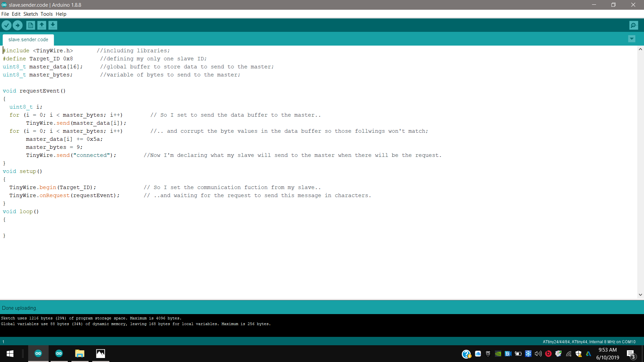This screenshot has width=644, height=362.
Task: Open the File menu
Action: click(5, 14)
